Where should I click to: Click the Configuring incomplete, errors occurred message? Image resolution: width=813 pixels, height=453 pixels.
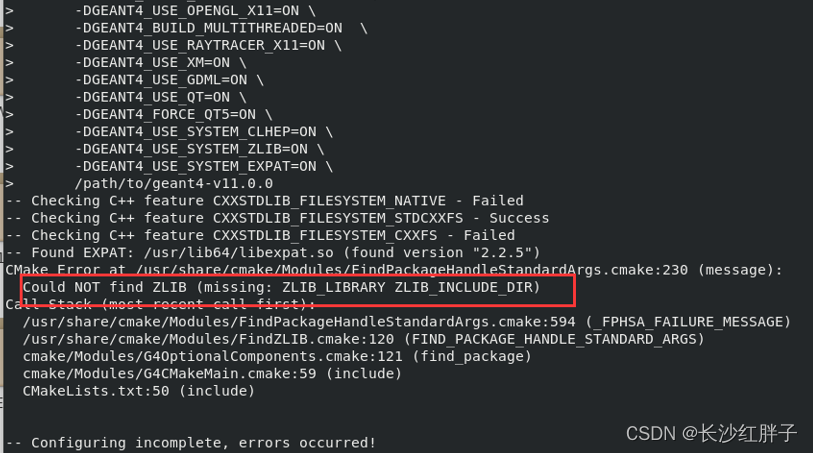pos(190,442)
